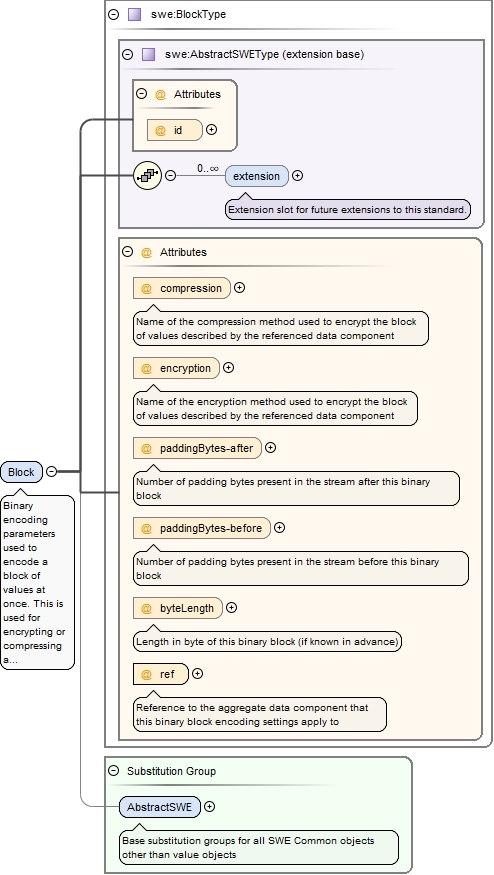
Task: Click the @ icon on the encryption attribute
Action: point(146,368)
